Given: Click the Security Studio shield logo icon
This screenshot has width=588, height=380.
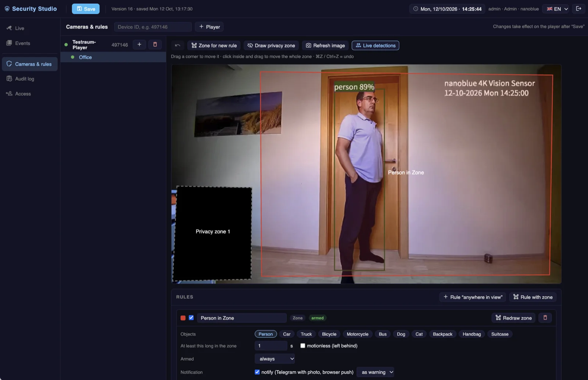Looking at the screenshot, I should [x=7, y=8].
